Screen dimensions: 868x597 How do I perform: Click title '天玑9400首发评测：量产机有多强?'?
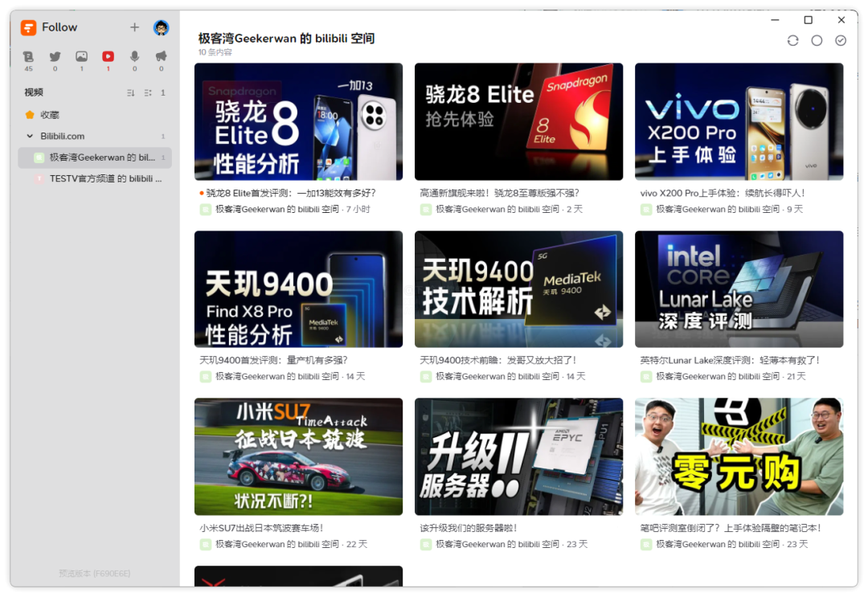pyautogui.click(x=273, y=360)
